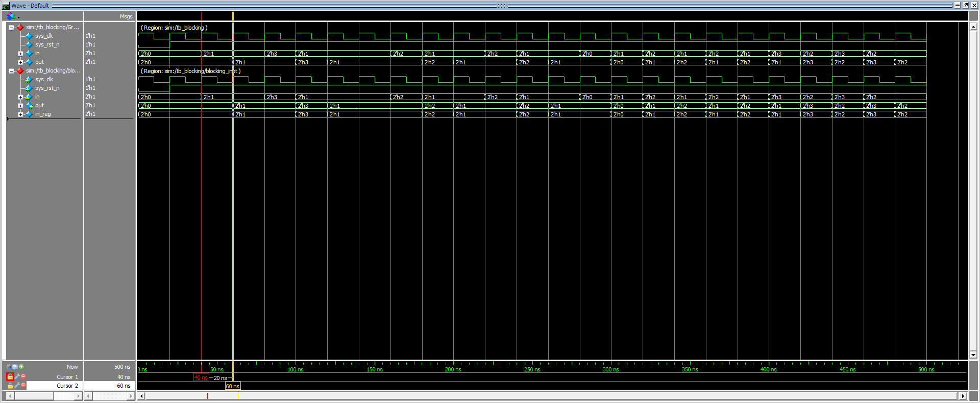The width and height of the screenshot is (980, 403).
Task: Undock the Wave window with the title-bar icon
Action: (x=965, y=5)
